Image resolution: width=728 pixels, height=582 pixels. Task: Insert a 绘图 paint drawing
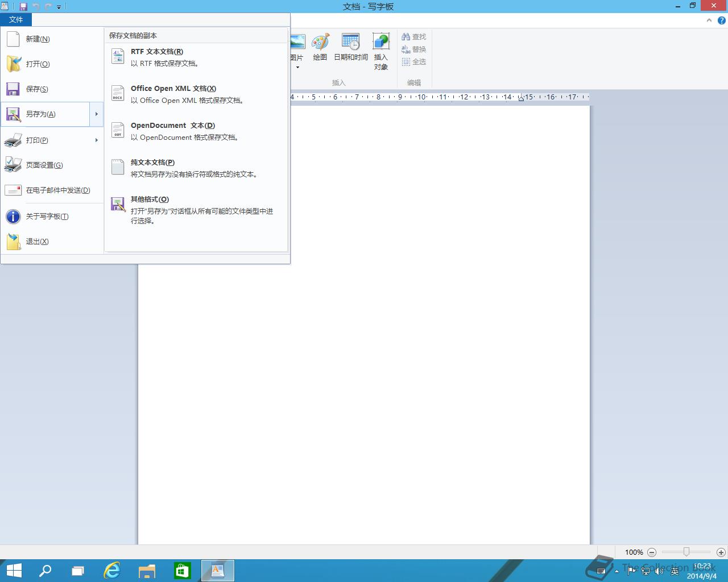tap(320, 47)
